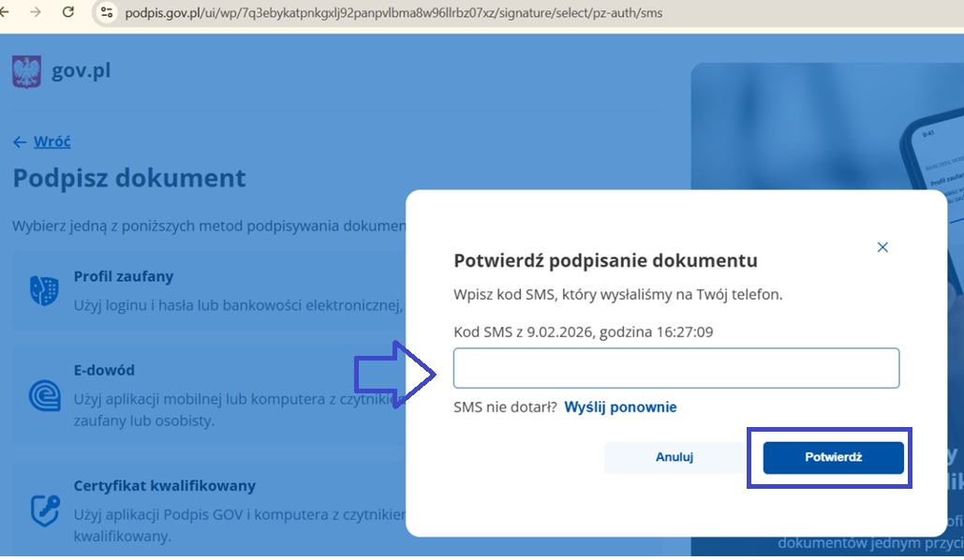
Task: Go back using the Wróć link
Action: click(x=52, y=141)
